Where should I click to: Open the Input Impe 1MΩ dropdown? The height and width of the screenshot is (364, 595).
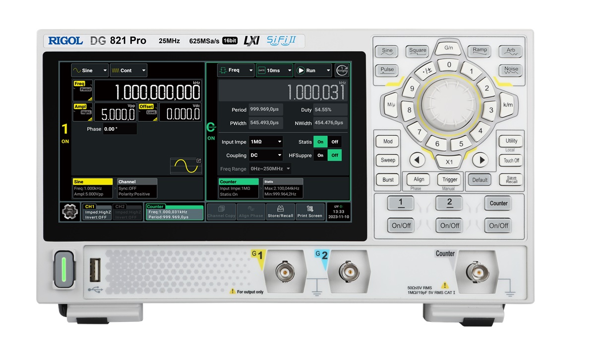click(x=266, y=142)
